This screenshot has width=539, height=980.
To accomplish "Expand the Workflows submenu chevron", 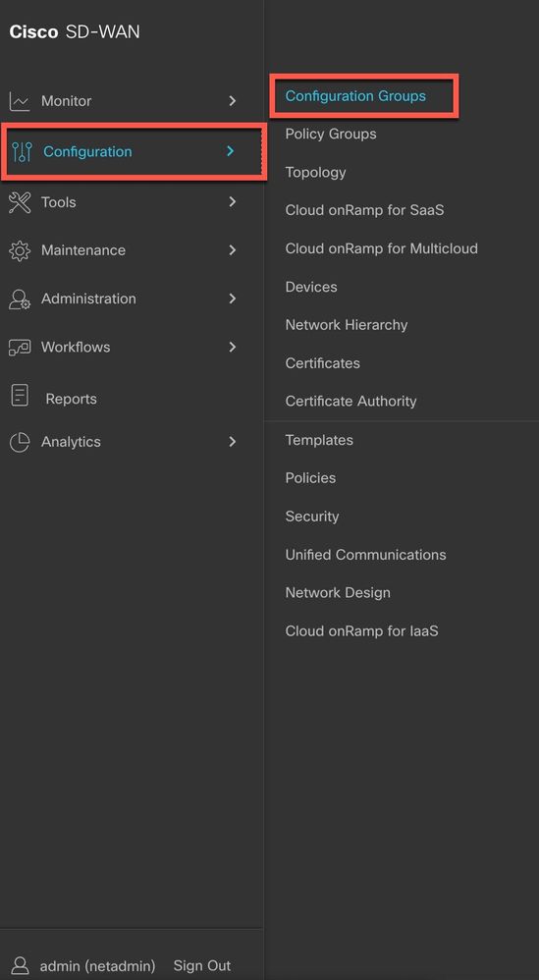I will (233, 347).
